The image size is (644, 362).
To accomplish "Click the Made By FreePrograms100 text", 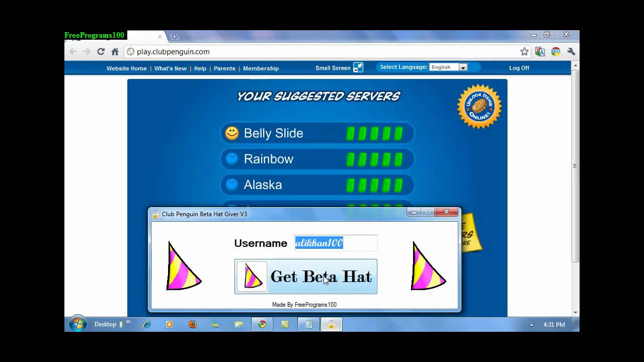I will [x=304, y=305].
